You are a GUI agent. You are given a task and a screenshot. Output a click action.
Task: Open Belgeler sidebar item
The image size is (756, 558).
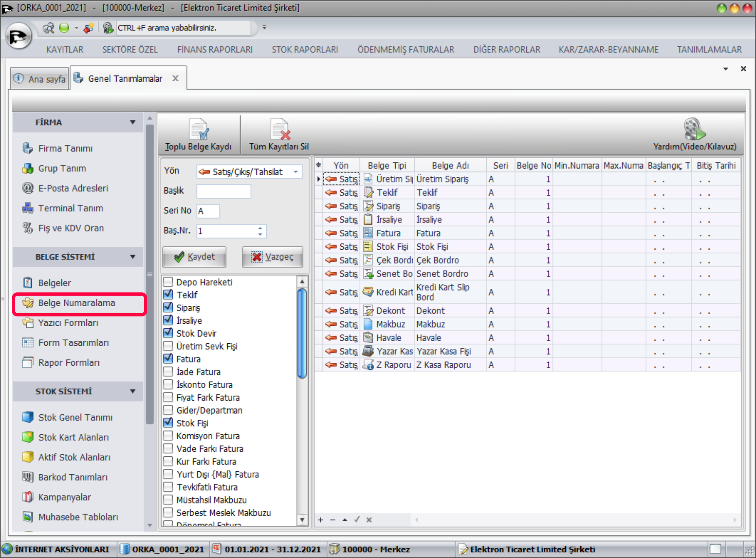click(x=47, y=283)
